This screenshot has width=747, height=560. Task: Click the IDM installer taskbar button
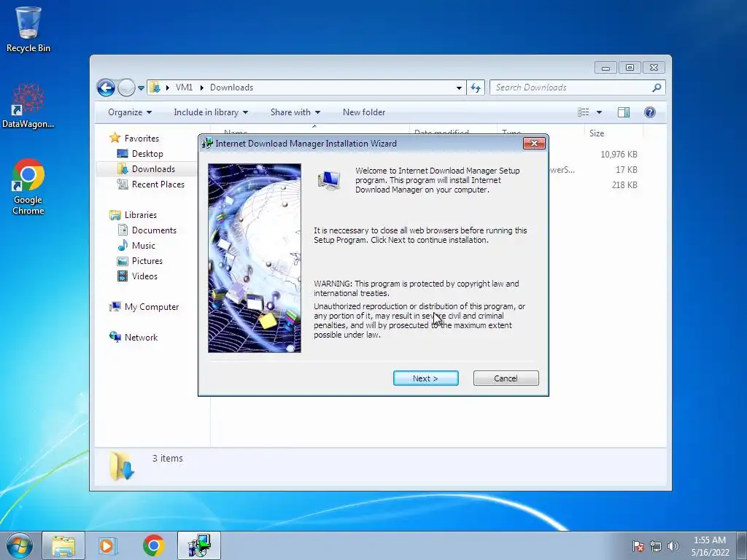coord(199,545)
